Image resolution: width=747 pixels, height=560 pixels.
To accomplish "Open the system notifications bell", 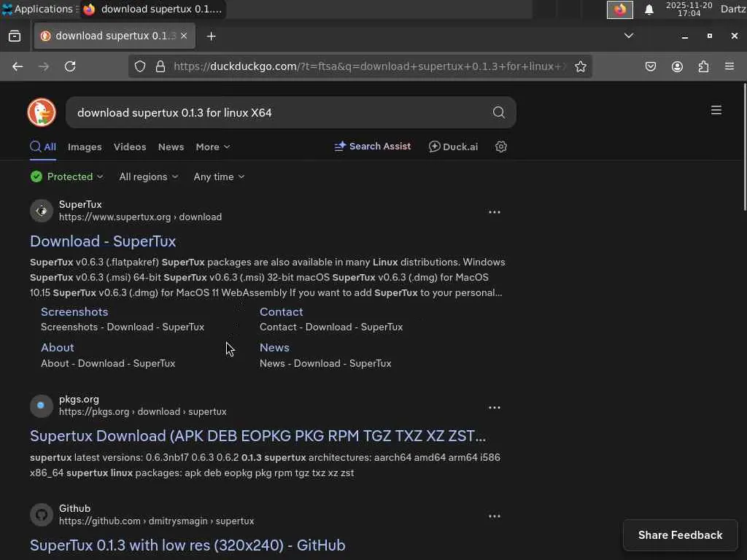I will point(649,9).
